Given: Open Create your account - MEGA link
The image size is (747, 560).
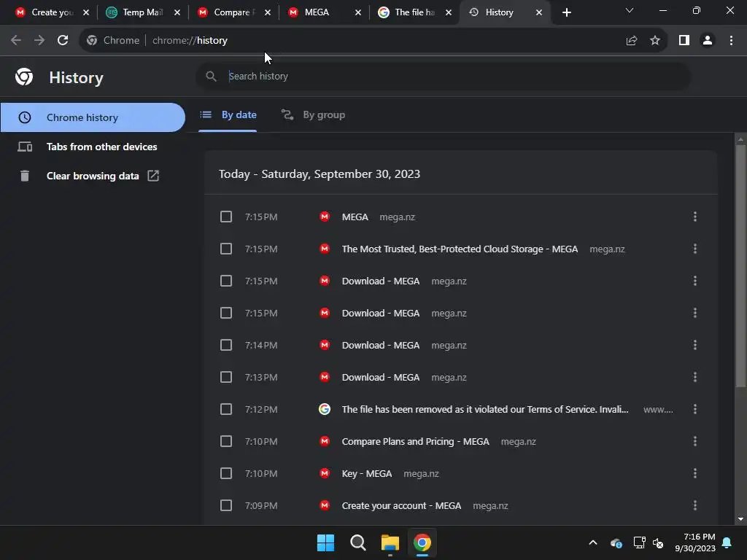Looking at the screenshot, I should 401,506.
